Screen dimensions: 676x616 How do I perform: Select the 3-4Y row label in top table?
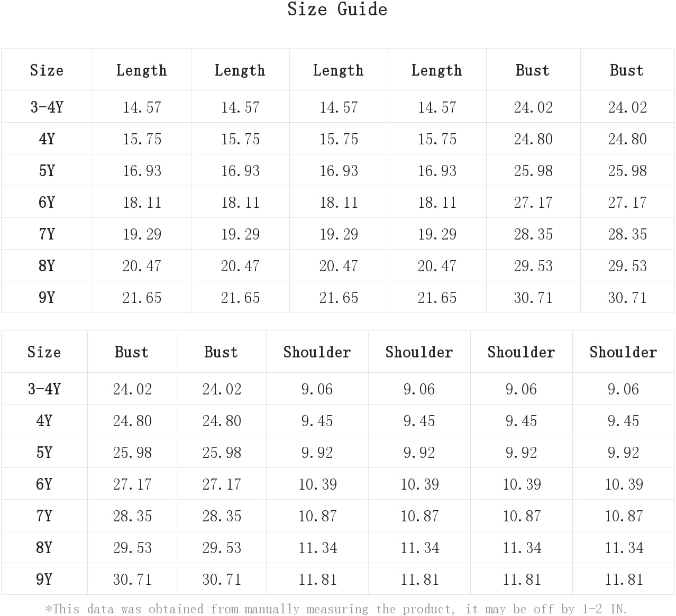[x=47, y=107]
